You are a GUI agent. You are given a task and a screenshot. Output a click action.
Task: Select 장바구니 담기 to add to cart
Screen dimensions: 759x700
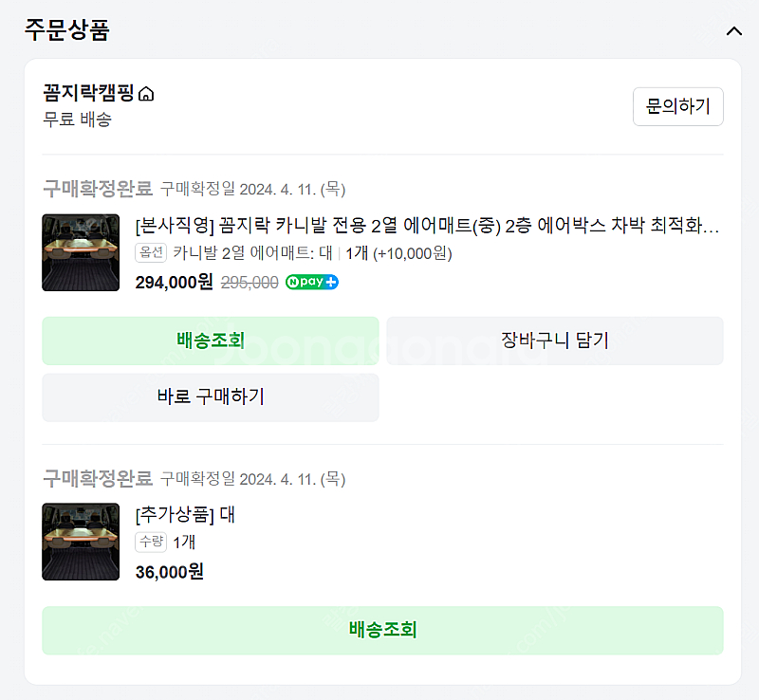pos(555,341)
